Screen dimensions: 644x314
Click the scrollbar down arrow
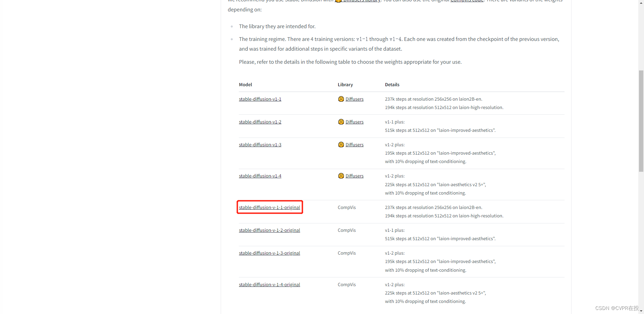641,311
